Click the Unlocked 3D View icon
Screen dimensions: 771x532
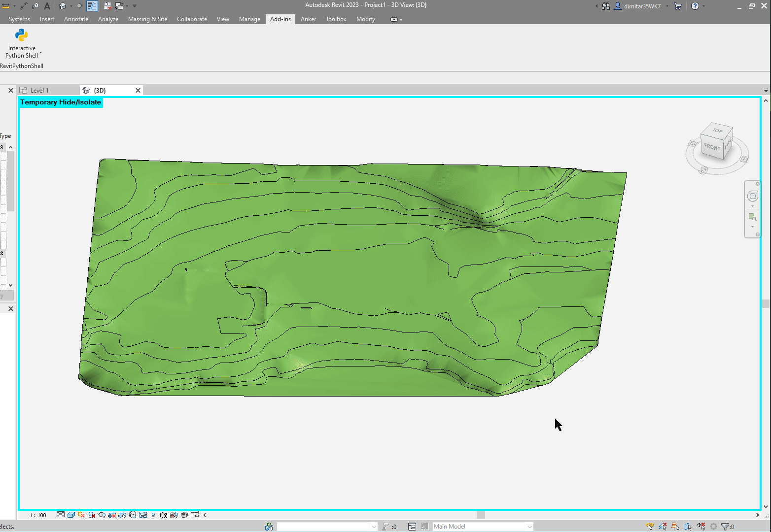pyautogui.click(x=133, y=515)
